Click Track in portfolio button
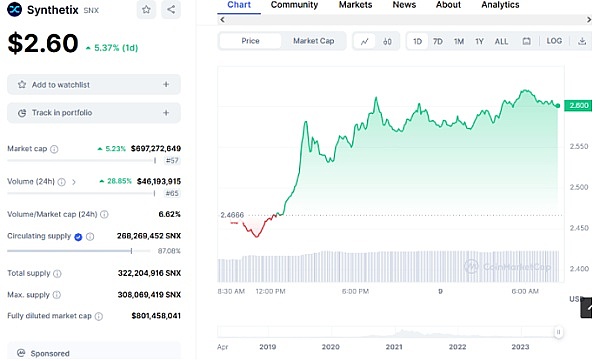Viewport: 600px width, 361px height. (94, 113)
